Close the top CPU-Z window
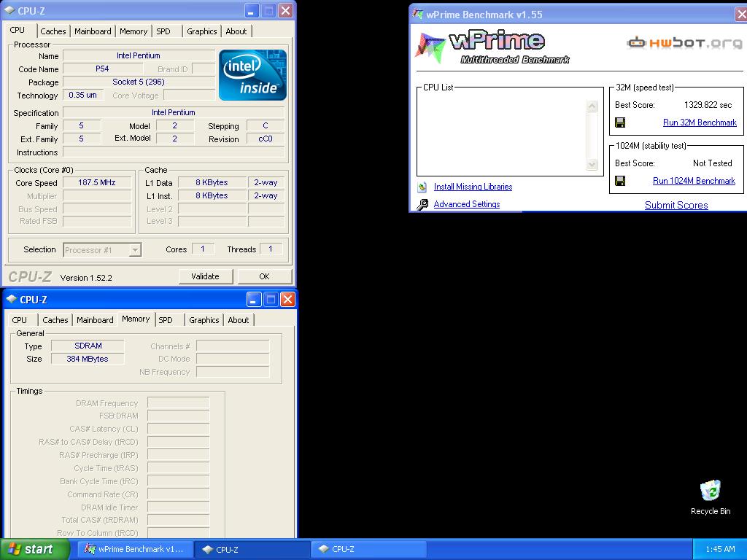Viewport: 747px width, 560px height. pyautogui.click(x=285, y=10)
